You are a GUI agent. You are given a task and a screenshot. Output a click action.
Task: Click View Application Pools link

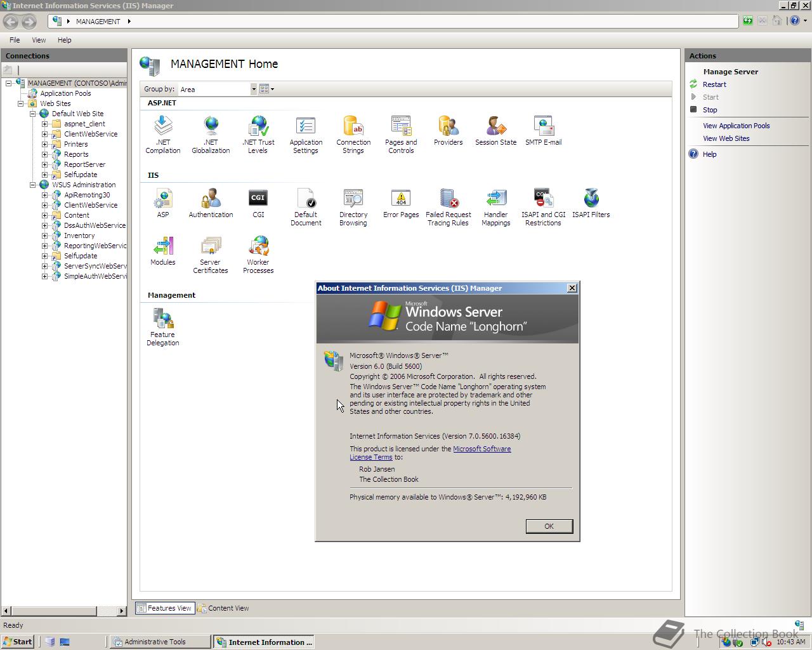pyautogui.click(x=737, y=126)
